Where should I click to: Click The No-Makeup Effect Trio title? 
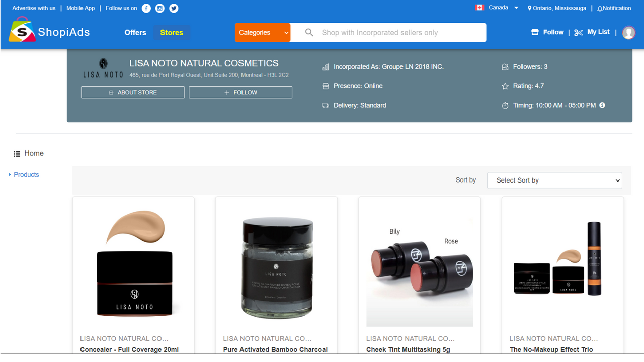pos(551,350)
